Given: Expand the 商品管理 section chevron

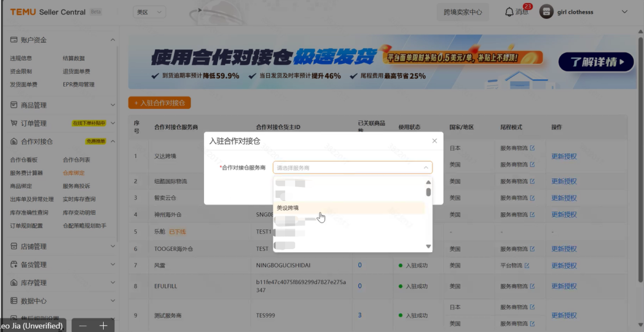Looking at the screenshot, I should click(x=113, y=105).
